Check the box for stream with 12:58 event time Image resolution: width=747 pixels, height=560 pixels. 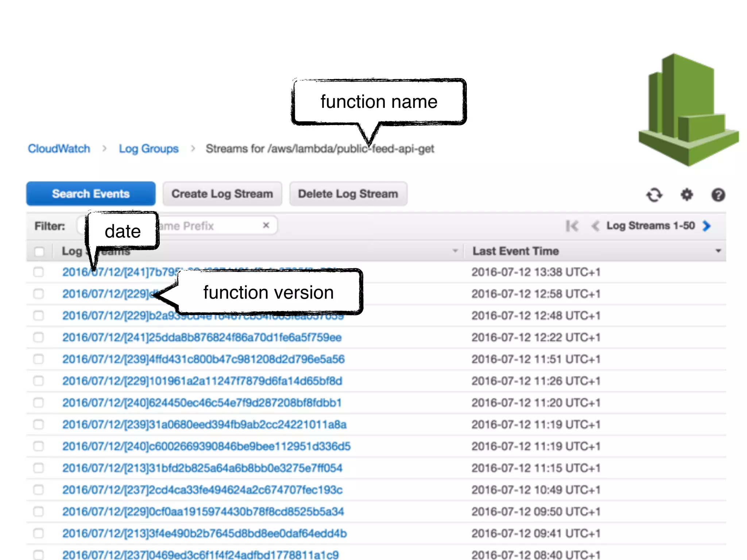click(39, 294)
